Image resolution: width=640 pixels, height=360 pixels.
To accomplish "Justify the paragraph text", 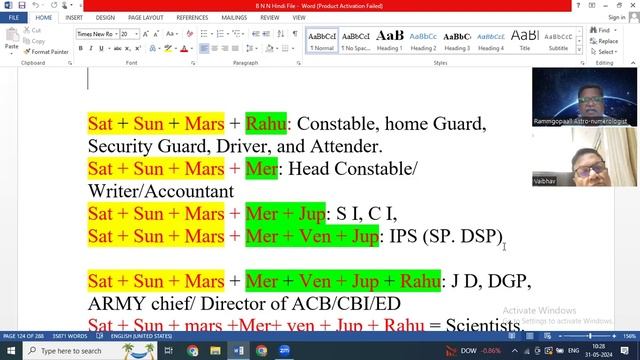I will click(235, 49).
